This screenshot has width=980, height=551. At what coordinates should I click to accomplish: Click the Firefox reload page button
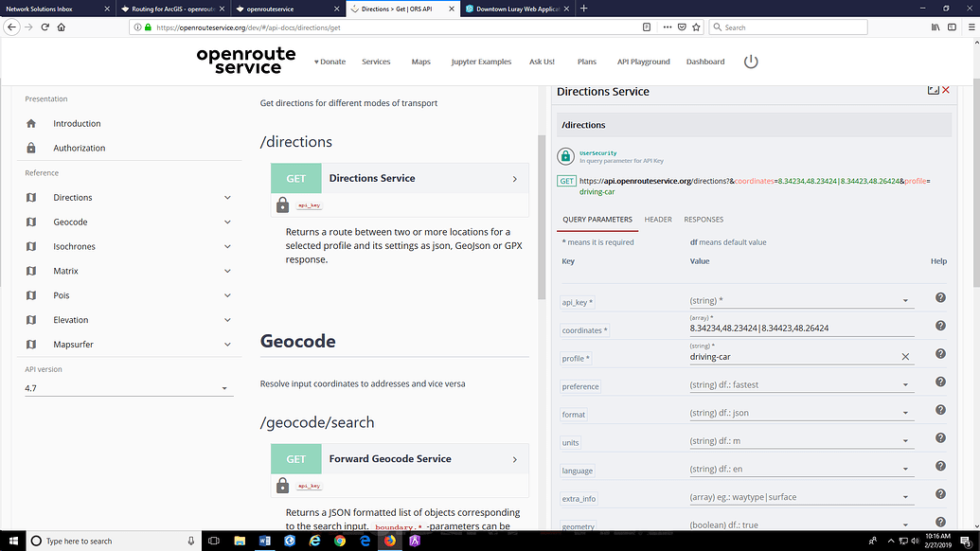coord(45,27)
